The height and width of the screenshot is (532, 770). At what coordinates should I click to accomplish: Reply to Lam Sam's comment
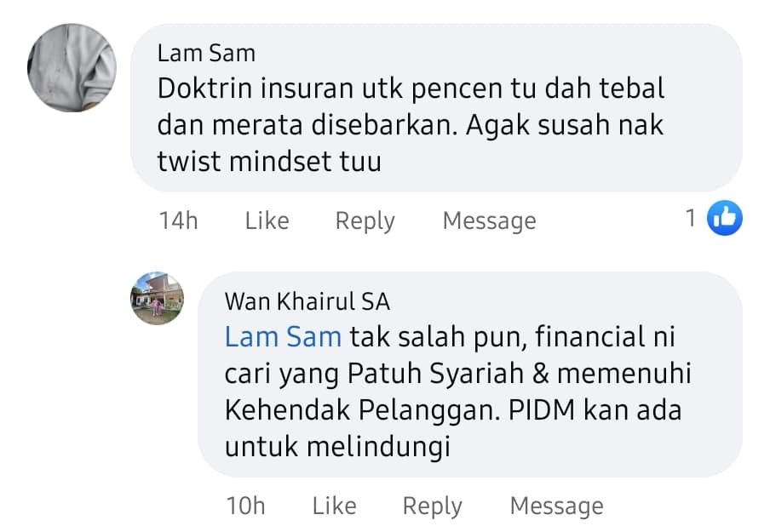(365, 221)
